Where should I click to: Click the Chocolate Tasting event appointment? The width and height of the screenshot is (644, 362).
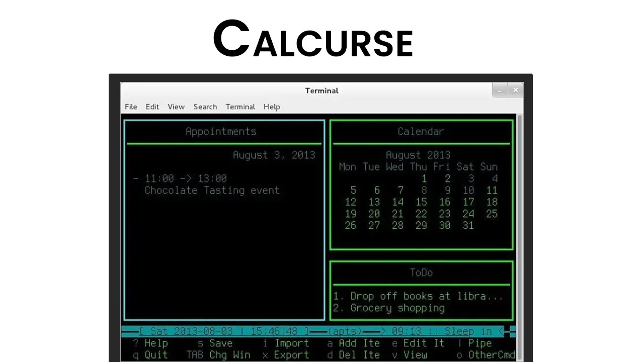(x=211, y=190)
